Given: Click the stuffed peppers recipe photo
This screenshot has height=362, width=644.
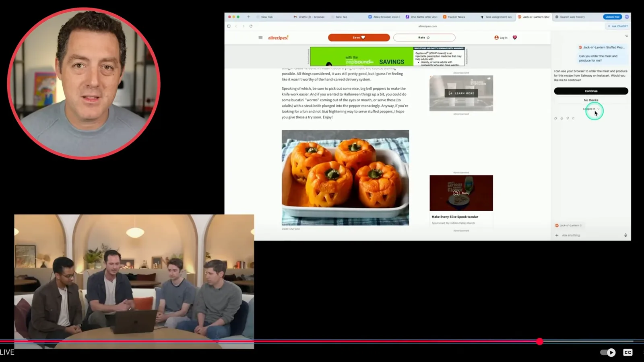Looking at the screenshot, I should [x=345, y=177].
